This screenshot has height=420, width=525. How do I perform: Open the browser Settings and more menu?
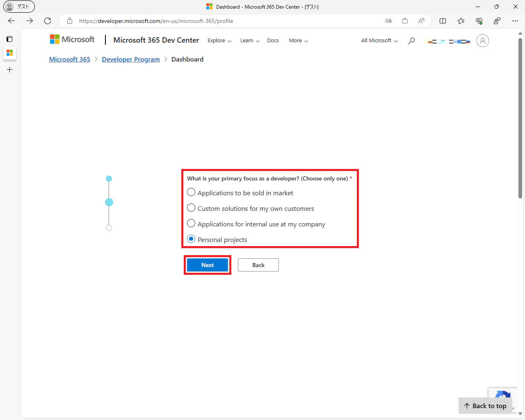tap(515, 21)
